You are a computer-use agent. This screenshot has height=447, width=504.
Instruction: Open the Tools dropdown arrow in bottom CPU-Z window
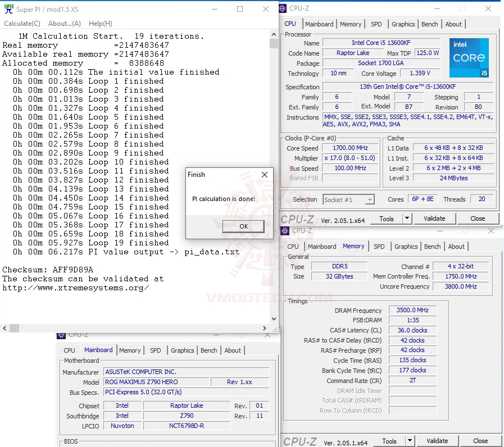click(x=409, y=441)
